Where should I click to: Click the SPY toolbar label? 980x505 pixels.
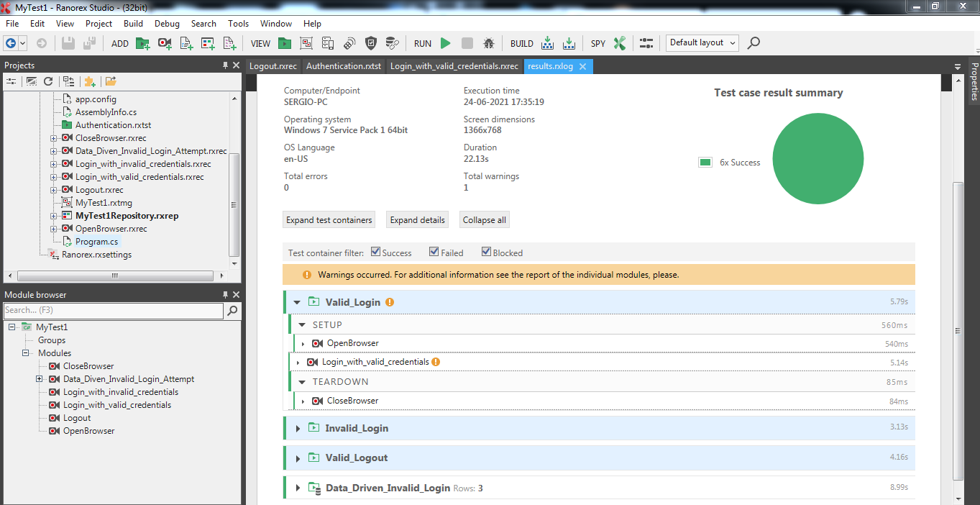click(x=598, y=44)
